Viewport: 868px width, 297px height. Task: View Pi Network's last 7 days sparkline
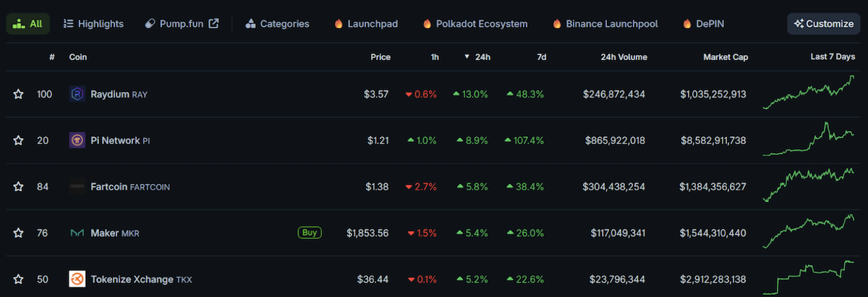coord(809,139)
